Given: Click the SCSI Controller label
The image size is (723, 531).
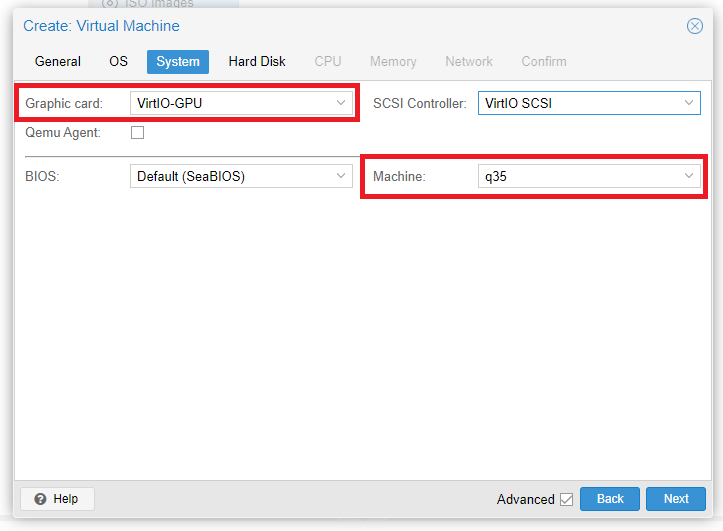Looking at the screenshot, I should click(420, 103).
